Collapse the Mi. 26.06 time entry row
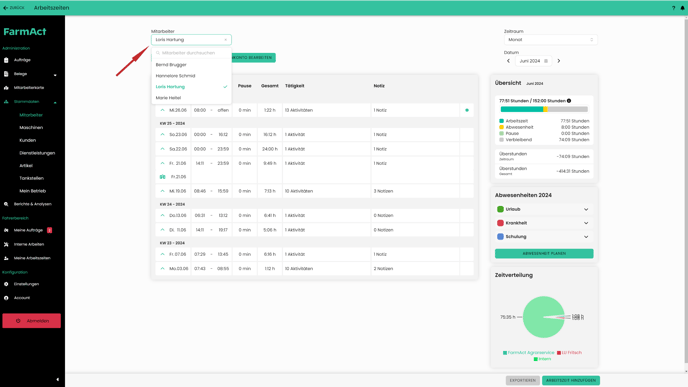The height and width of the screenshot is (387, 688). pos(162,110)
